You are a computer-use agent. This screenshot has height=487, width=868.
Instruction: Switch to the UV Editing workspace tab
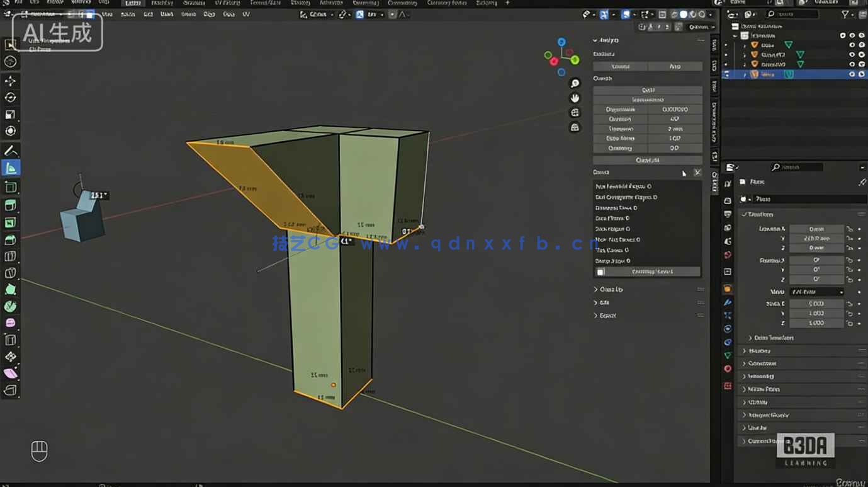pos(227,3)
